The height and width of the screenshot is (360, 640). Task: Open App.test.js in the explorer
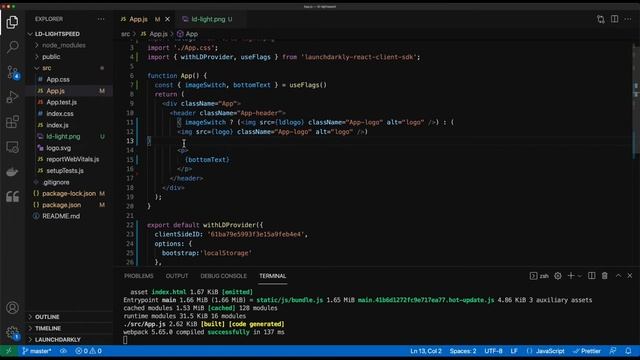click(x=62, y=102)
